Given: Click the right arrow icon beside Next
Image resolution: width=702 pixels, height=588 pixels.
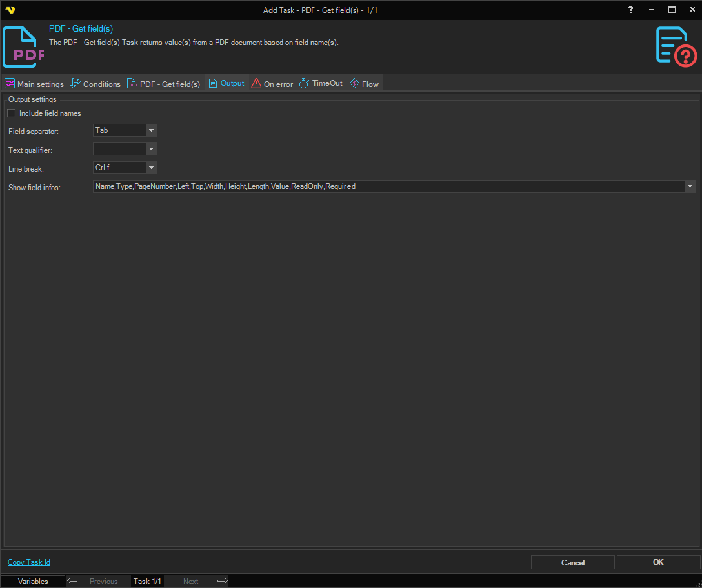Looking at the screenshot, I should (x=222, y=581).
